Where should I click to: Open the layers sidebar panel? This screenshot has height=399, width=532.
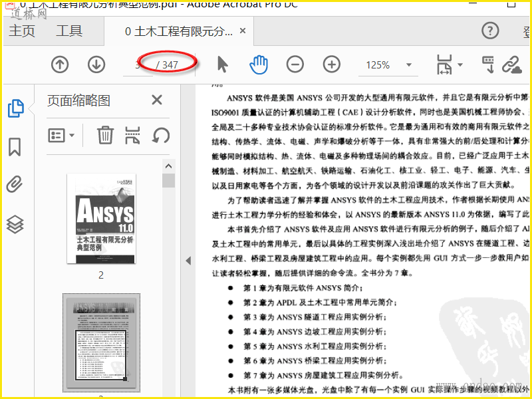click(x=15, y=224)
